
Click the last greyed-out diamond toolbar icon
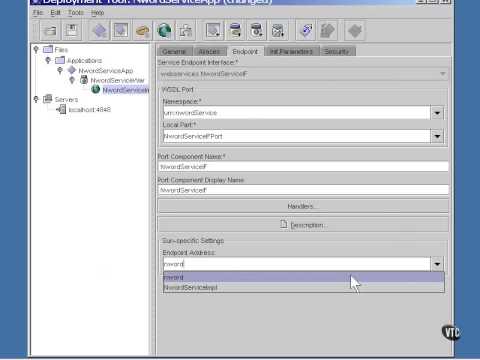(x=355, y=31)
